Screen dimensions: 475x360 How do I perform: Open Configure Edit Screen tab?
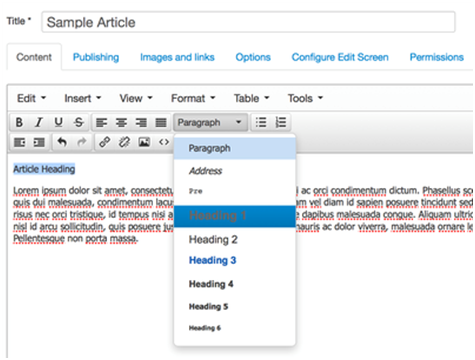pos(340,57)
